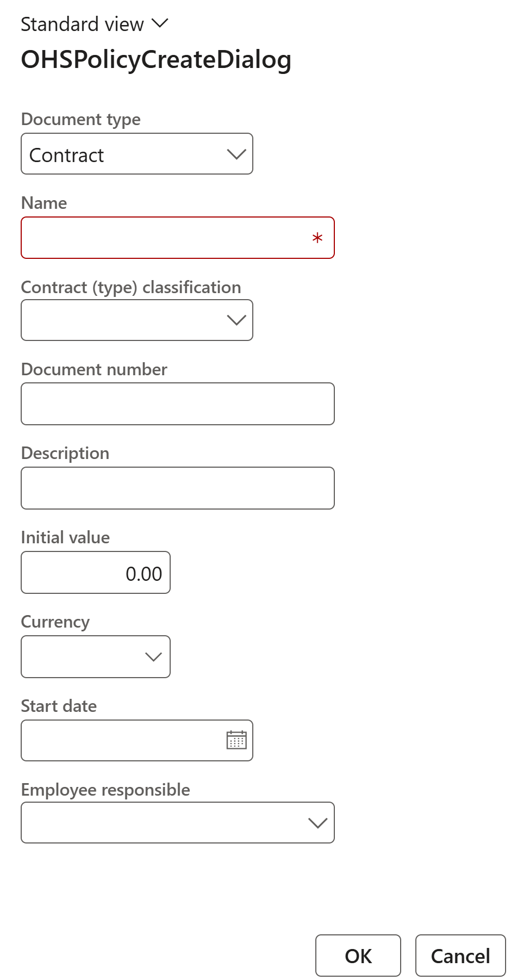This screenshot has height=980, width=511.
Task: Click the Description text field
Action: click(x=177, y=488)
